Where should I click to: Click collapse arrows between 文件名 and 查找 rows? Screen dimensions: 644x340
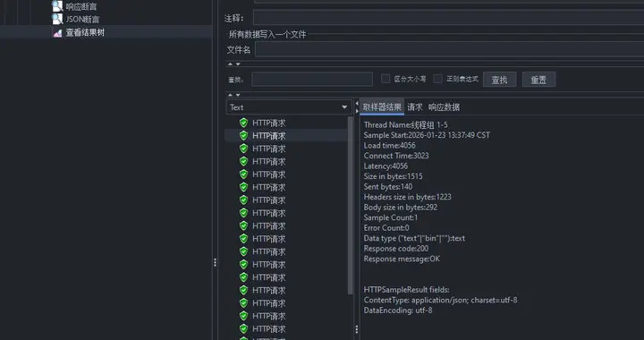coord(234,64)
